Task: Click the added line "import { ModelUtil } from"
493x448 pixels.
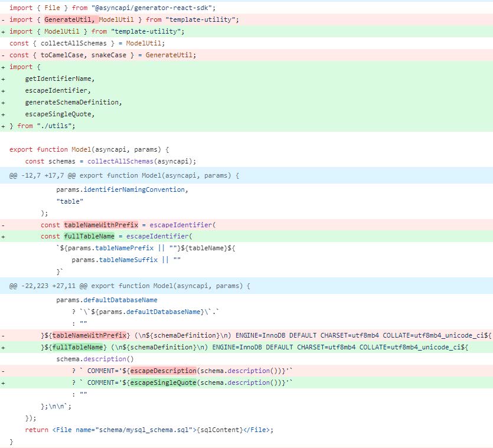Action: [x=247, y=31]
